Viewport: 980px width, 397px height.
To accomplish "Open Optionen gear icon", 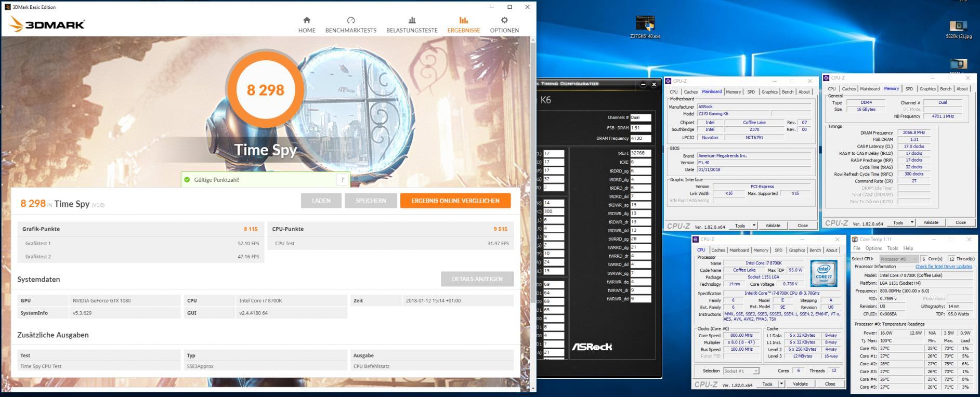I will [x=504, y=20].
